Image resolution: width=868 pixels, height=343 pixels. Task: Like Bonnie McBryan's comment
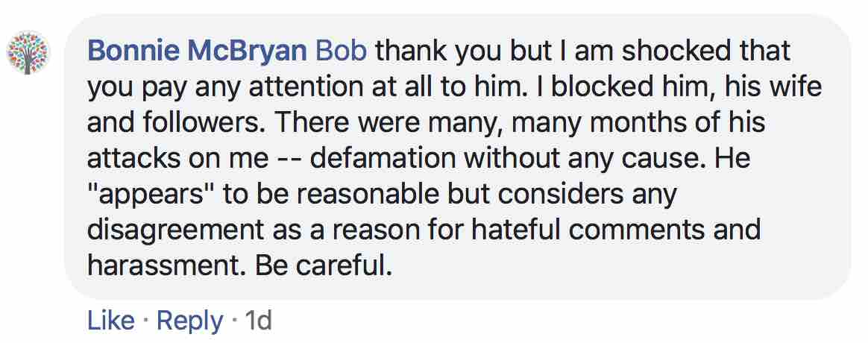click(x=110, y=321)
